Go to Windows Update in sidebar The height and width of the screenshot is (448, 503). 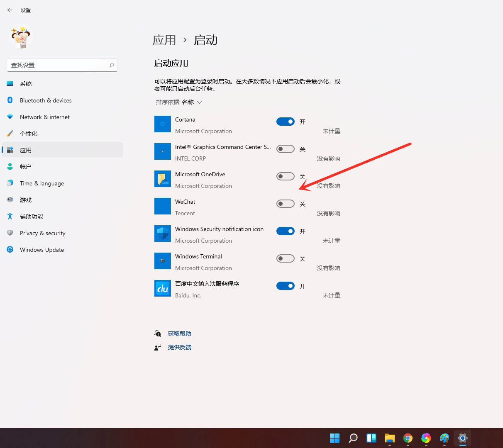[42, 250]
